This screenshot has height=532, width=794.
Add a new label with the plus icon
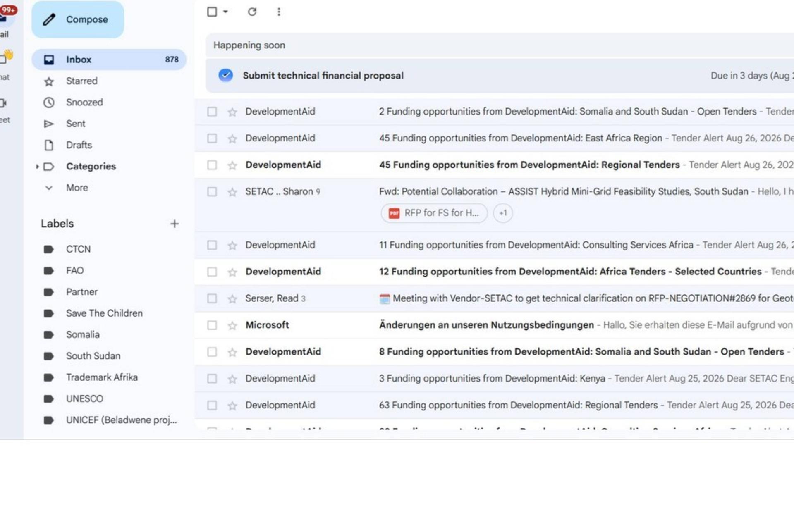(x=175, y=224)
